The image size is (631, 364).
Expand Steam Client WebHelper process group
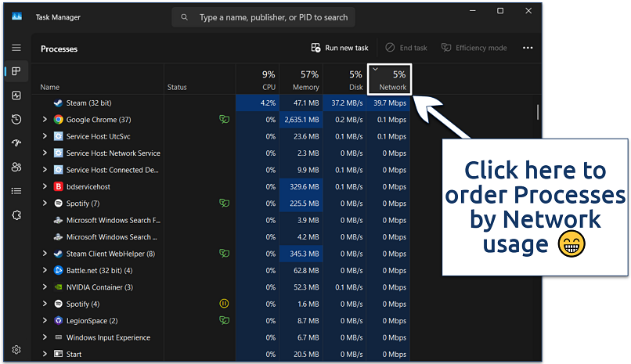tap(45, 254)
